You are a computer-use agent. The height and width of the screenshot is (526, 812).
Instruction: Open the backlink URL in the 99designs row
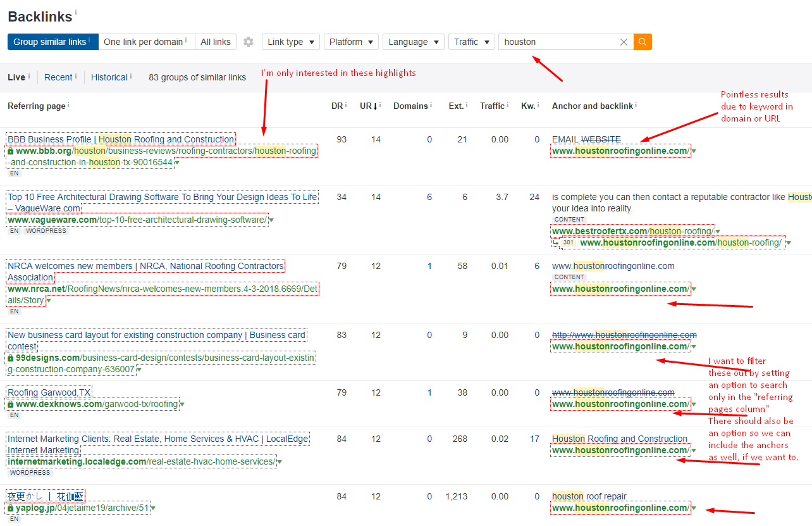[620, 346]
